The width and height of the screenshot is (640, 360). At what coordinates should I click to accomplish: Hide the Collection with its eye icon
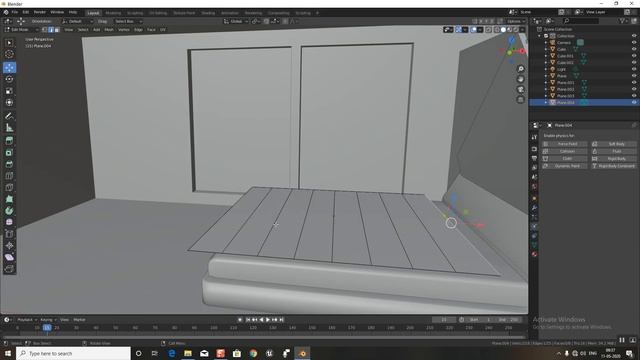[634, 36]
